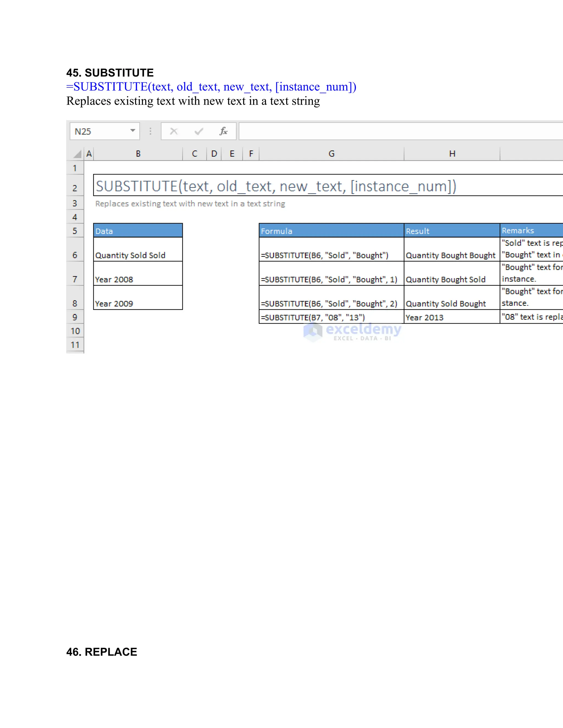Click in the empty formula bar field
Screen dimensions: 563x728
(x=400, y=131)
